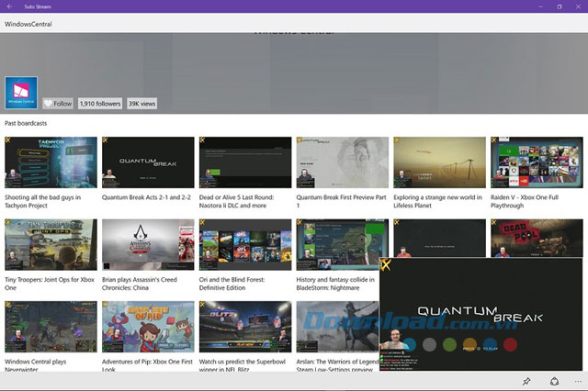Click 'History and fantasy collide' title

335,284
